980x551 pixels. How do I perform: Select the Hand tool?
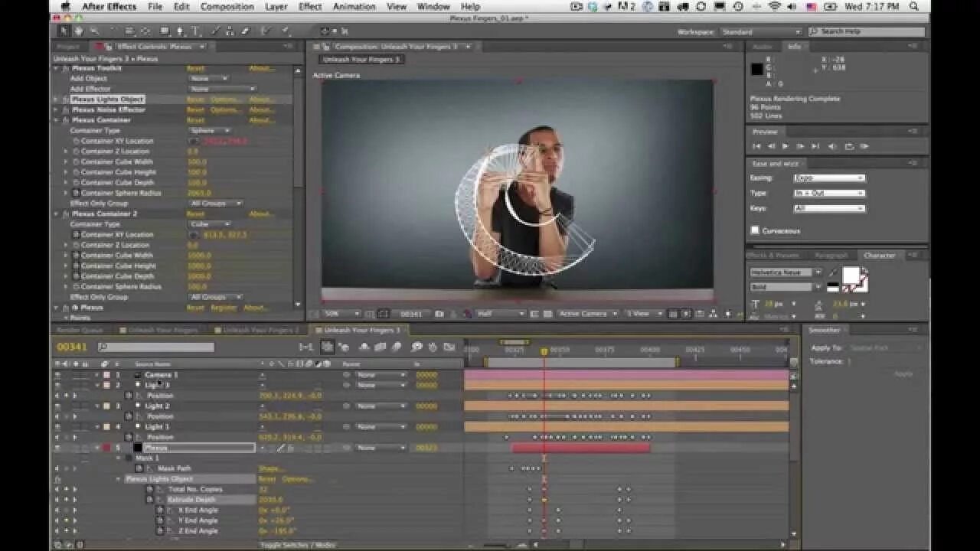pyautogui.click(x=78, y=31)
